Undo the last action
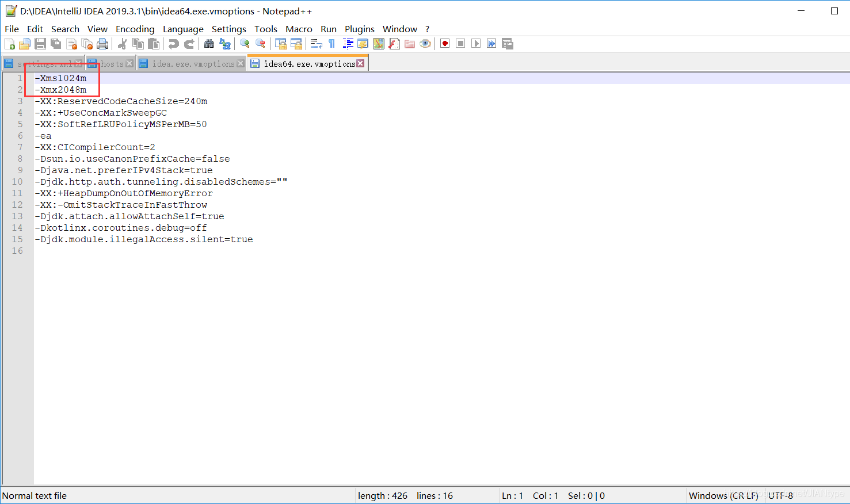Image resolution: width=850 pixels, height=504 pixels. [x=173, y=44]
